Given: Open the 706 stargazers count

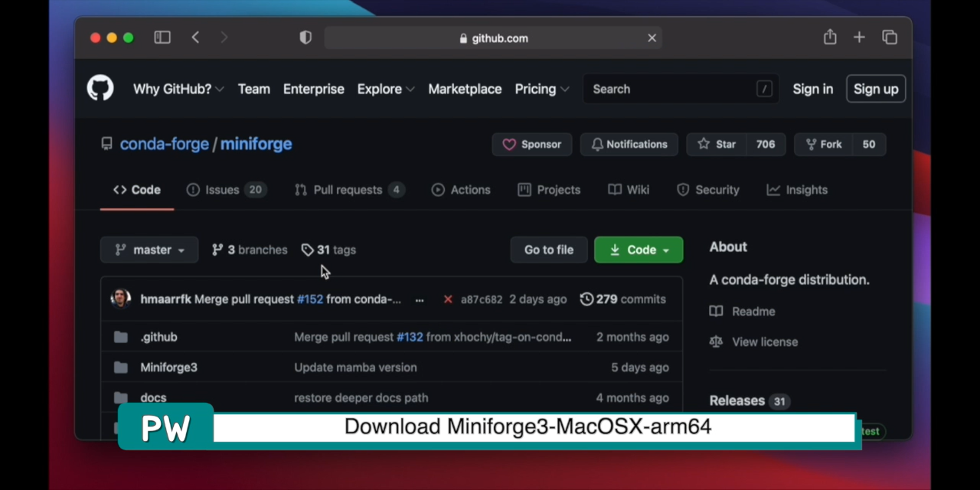Looking at the screenshot, I should point(766,144).
